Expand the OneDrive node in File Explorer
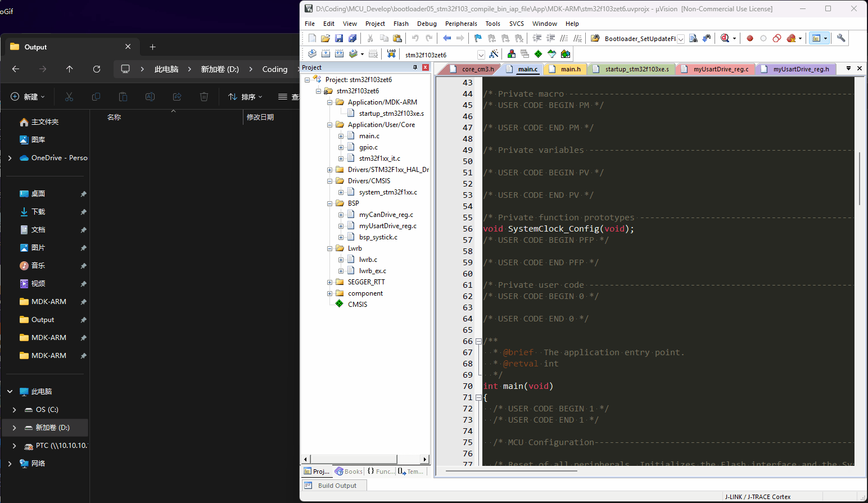The width and height of the screenshot is (868, 503). tap(10, 158)
